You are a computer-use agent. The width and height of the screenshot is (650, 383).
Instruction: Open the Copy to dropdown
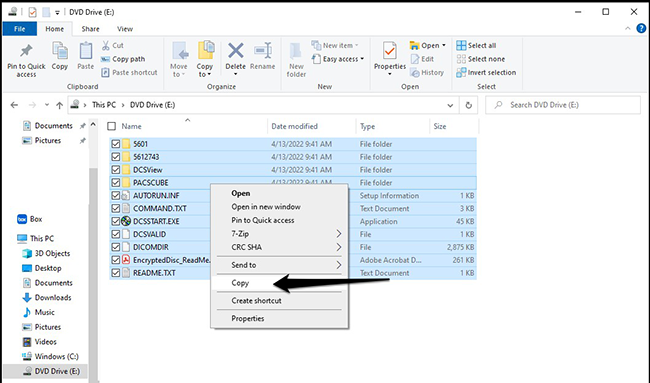205,70
